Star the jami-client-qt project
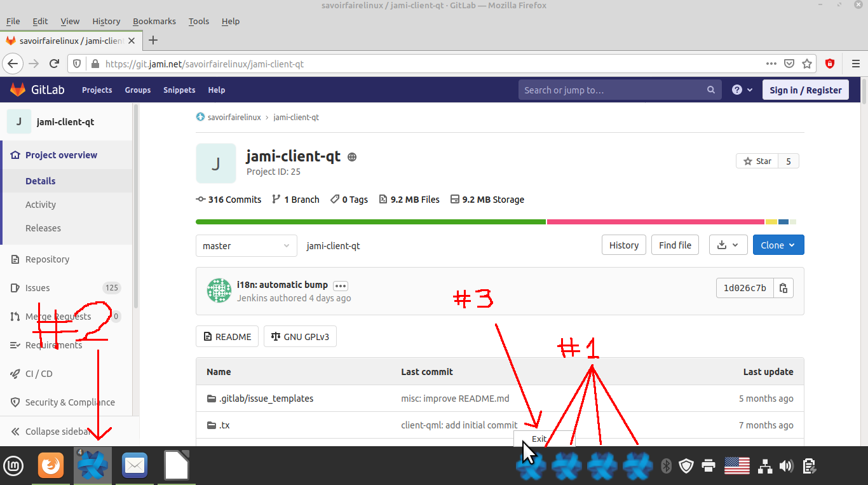868x485 pixels. pos(757,161)
